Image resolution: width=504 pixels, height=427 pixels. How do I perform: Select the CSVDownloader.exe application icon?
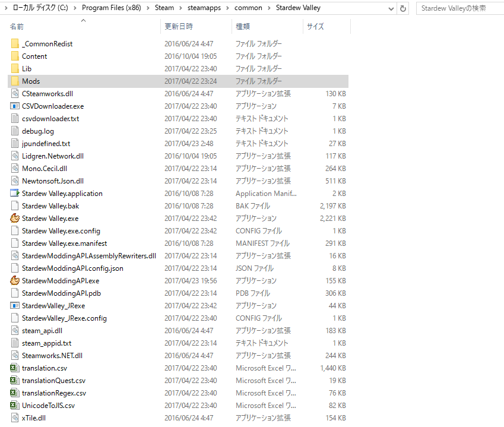click(x=15, y=106)
